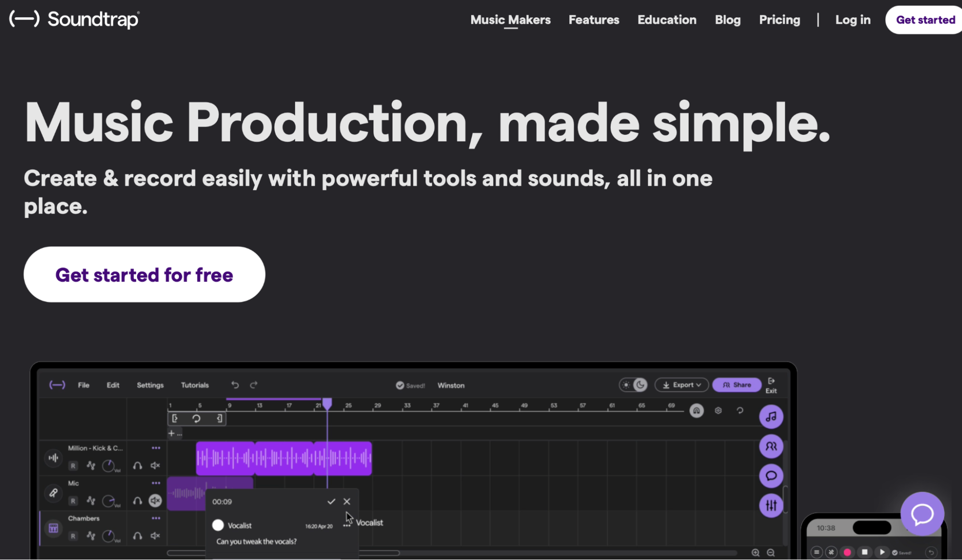Open the mixer sliders icon
Image resolution: width=962 pixels, height=560 pixels.
pos(771,505)
